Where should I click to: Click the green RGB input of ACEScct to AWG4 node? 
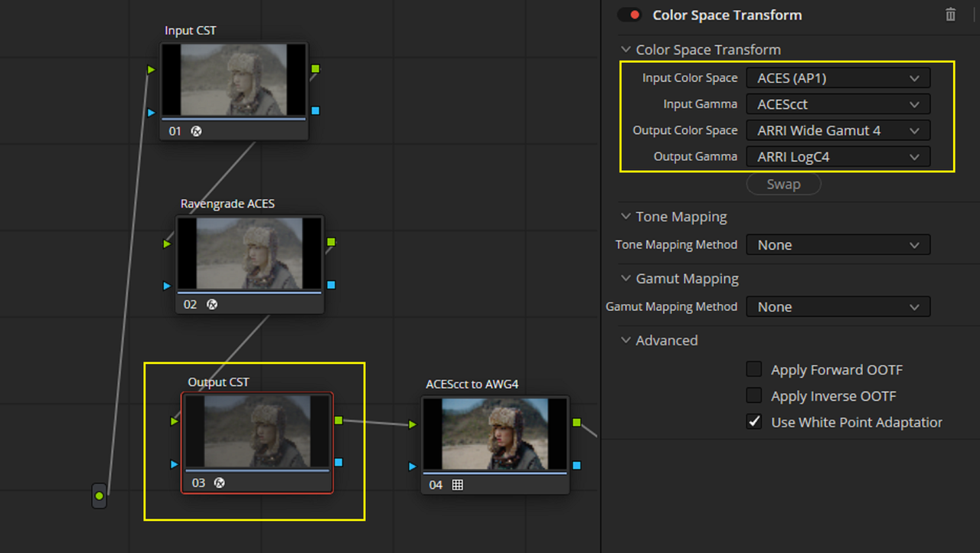click(x=413, y=424)
